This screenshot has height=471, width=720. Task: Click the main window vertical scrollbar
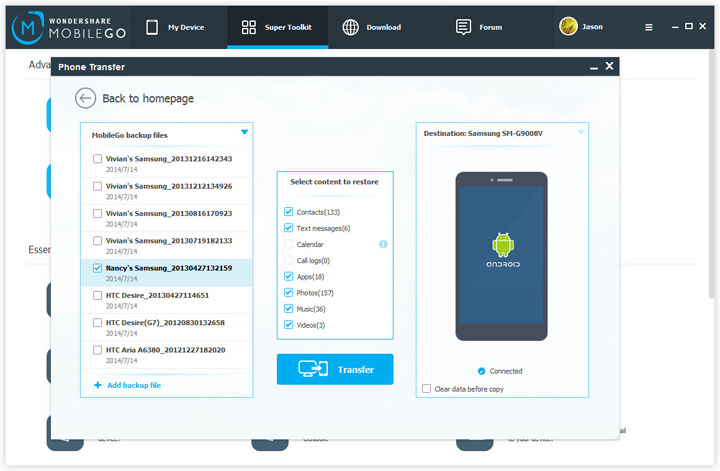(711, 174)
